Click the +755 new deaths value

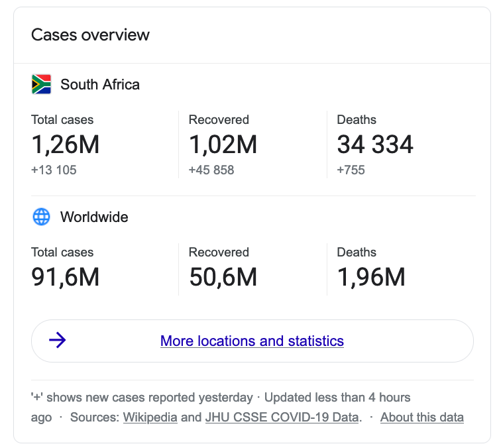click(351, 170)
